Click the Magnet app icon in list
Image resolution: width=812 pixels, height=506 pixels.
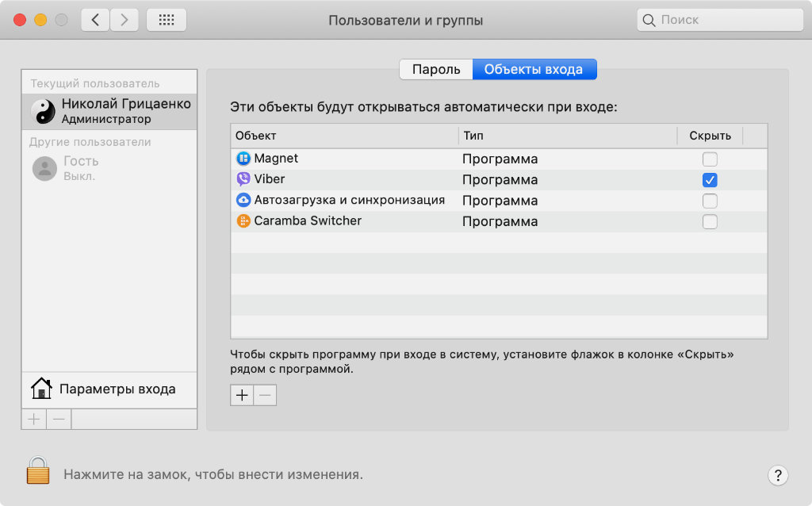tap(243, 159)
